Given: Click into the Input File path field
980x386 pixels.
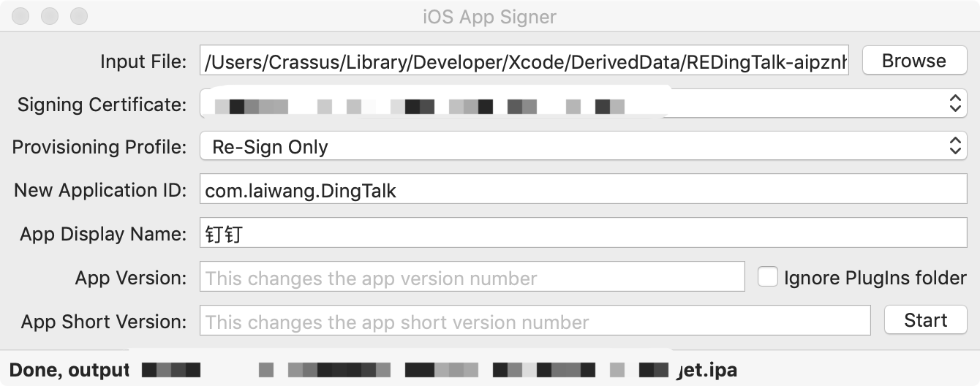Looking at the screenshot, I should (524, 62).
